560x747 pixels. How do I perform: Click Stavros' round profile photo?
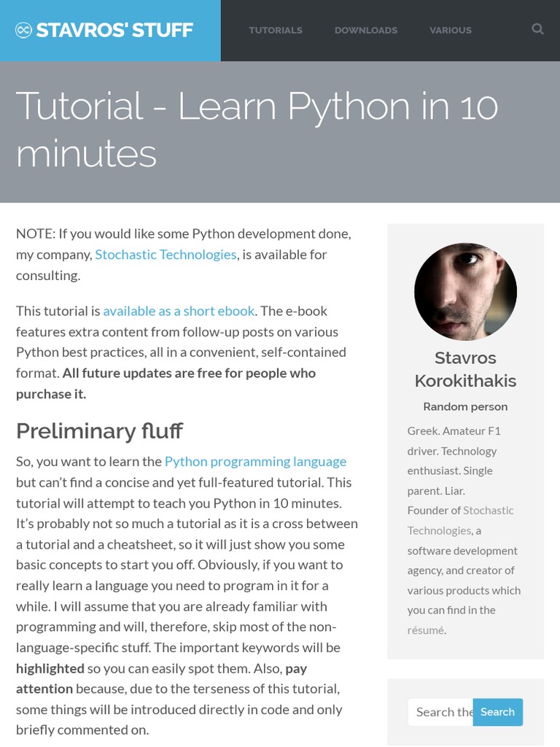pos(465,292)
